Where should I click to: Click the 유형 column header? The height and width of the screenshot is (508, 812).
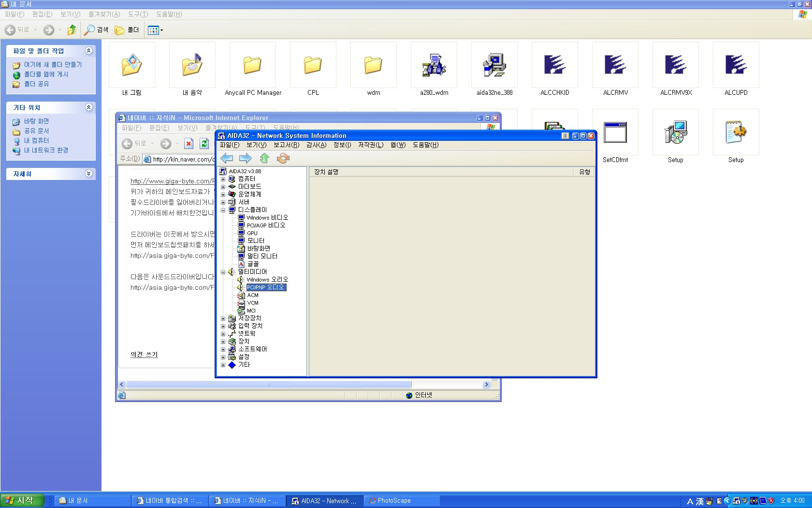tap(584, 172)
